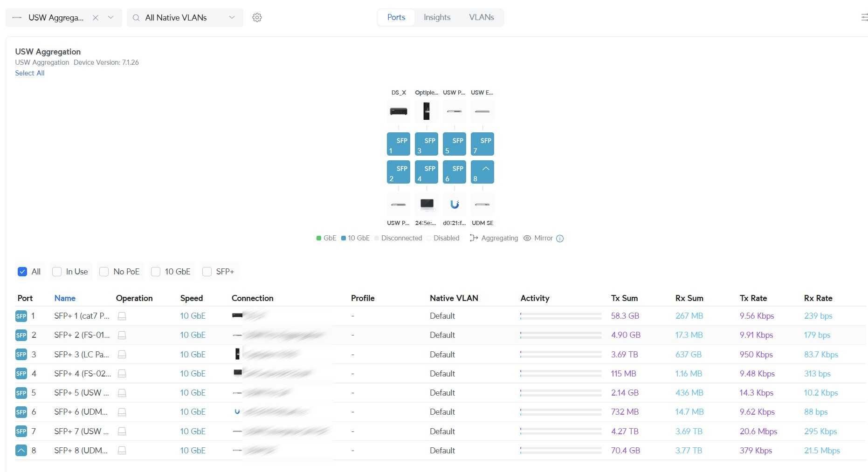Switch to the Insights tab
This screenshot has height=472, width=868.
pos(437,17)
